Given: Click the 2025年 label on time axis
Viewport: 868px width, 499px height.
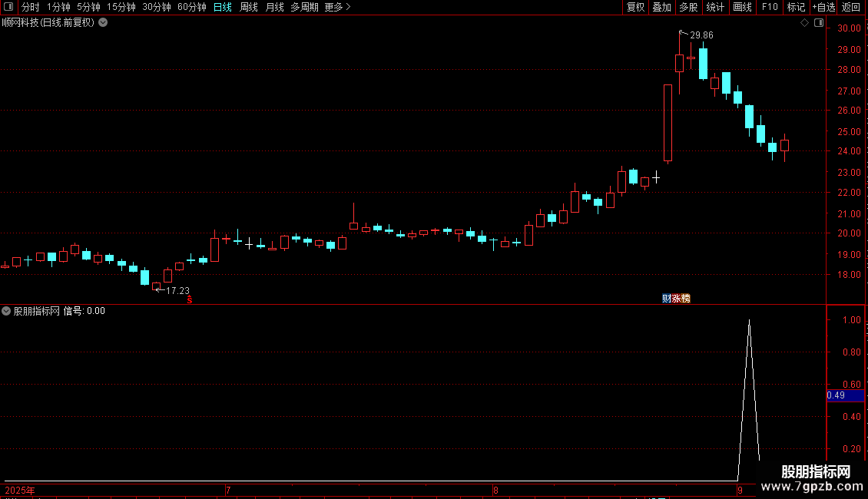Looking at the screenshot, I should point(20,491).
